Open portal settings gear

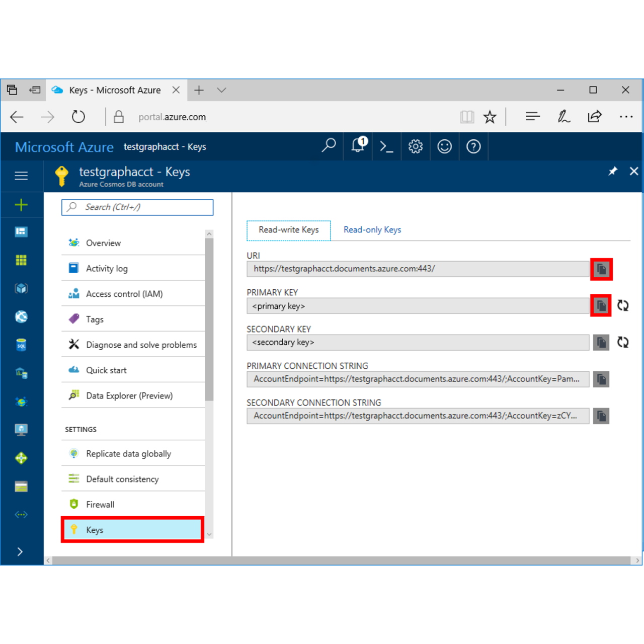pyautogui.click(x=416, y=147)
